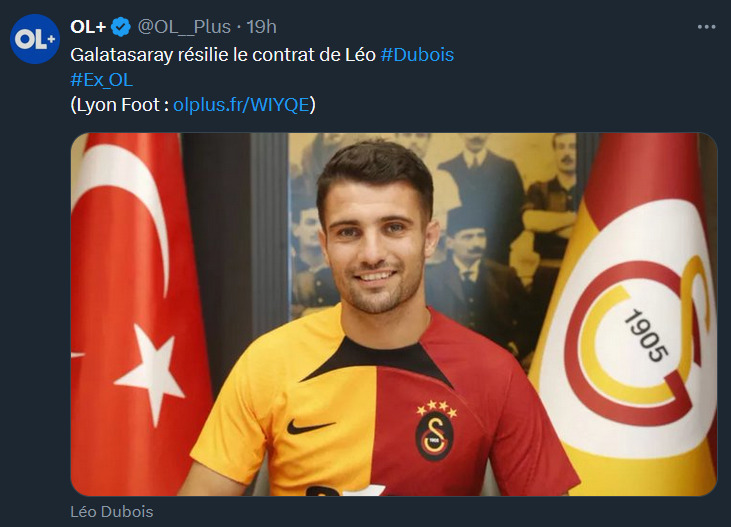Open the #Dubois hashtag
731x527 pixels.
(x=417, y=55)
